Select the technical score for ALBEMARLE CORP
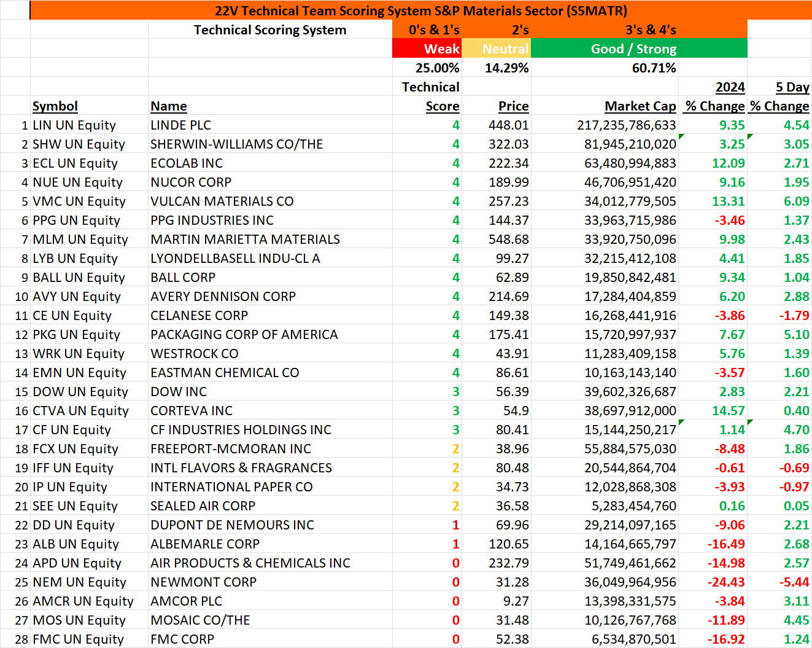Image resolution: width=812 pixels, height=648 pixels. (427, 544)
